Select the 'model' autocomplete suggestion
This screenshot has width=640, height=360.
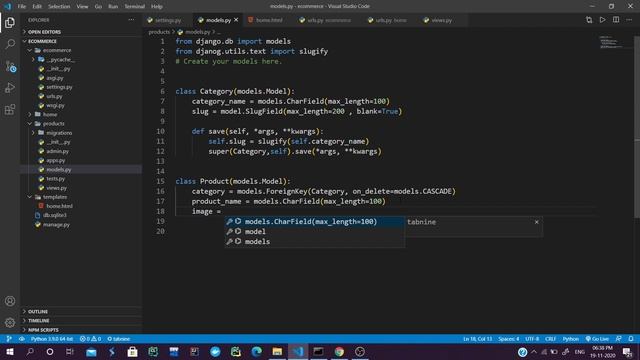point(314,231)
